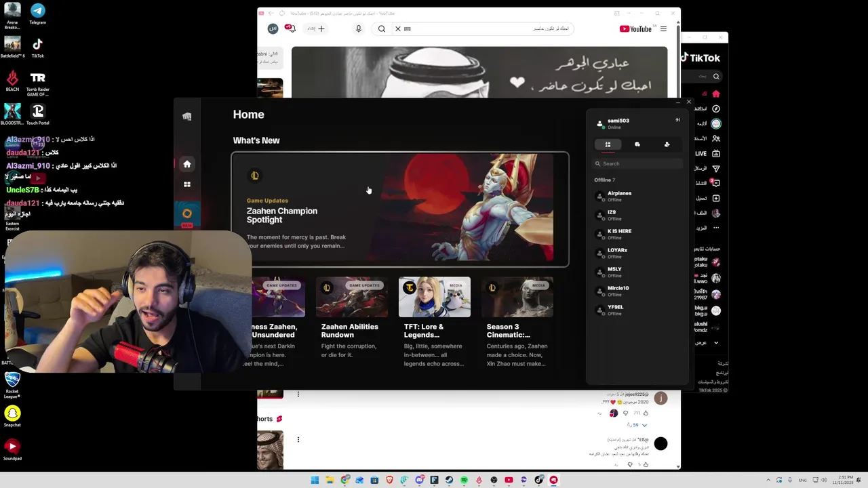Select friend IZ9 in the list

click(x=637, y=215)
